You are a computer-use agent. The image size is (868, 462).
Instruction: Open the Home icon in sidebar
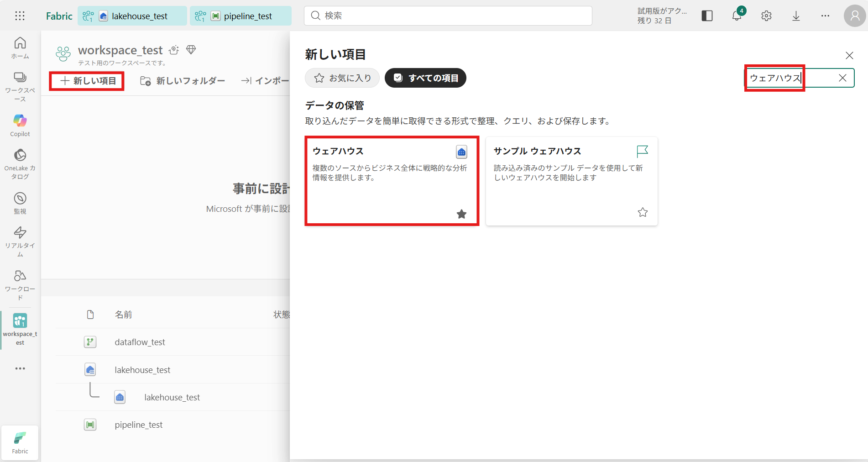(20, 47)
